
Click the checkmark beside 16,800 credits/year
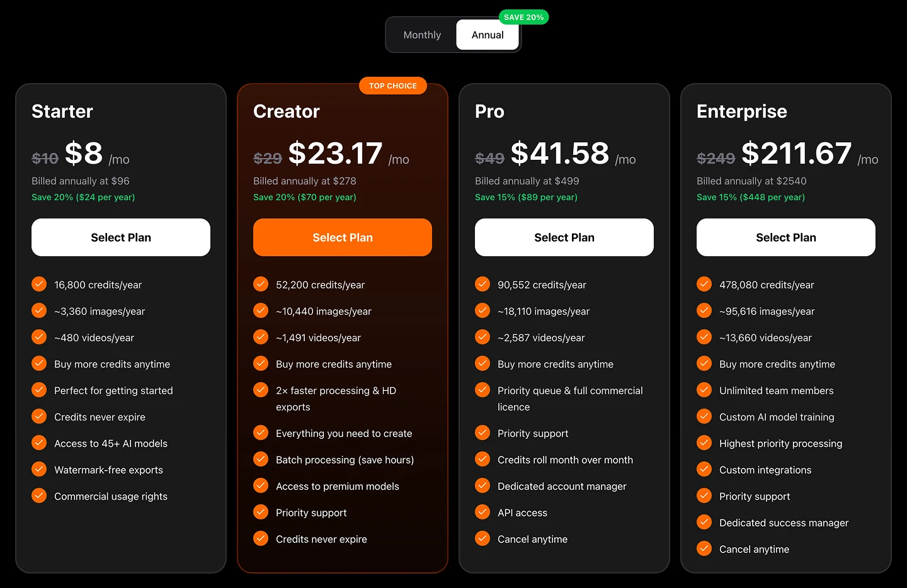pos(38,284)
